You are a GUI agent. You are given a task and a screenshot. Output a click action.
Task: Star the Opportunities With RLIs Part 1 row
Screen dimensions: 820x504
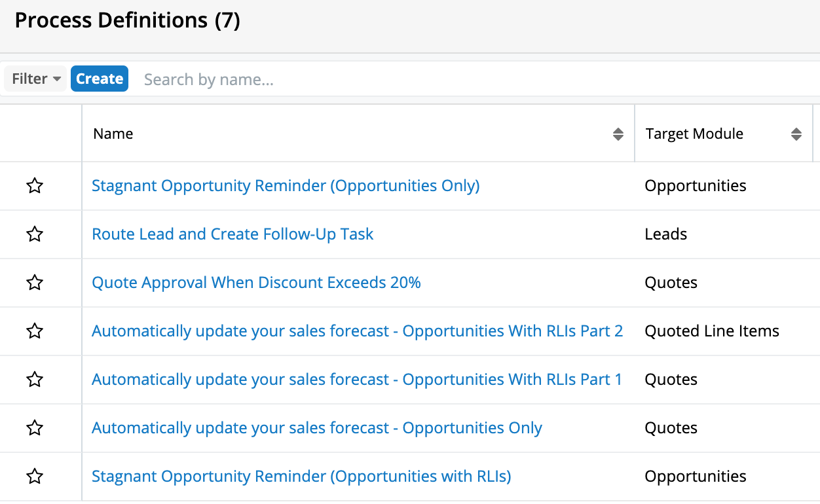point(35,380)
